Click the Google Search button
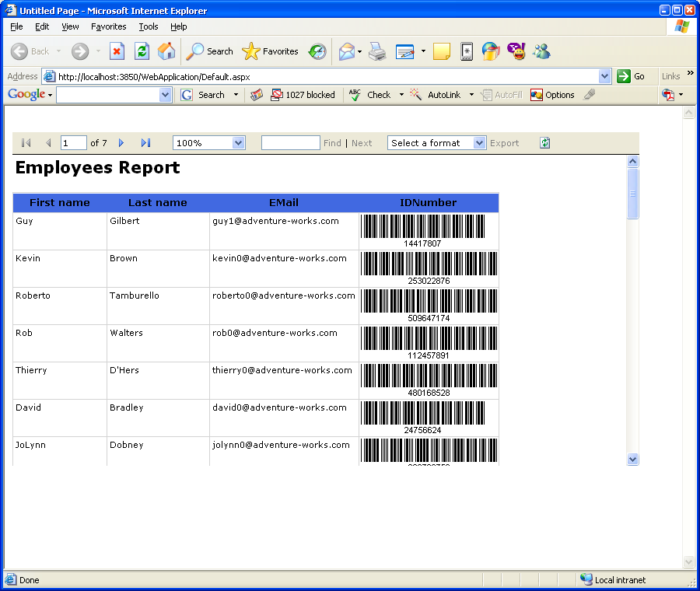The height and width of the screenshot is (591, 700). pyautogui.click(x=203, y=95)
